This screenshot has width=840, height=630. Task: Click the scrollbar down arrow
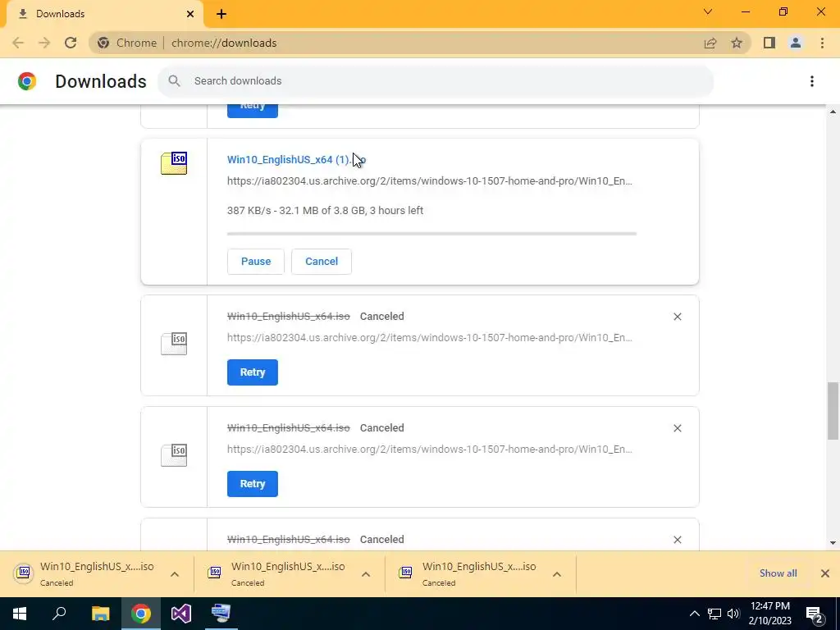(833, 543)
